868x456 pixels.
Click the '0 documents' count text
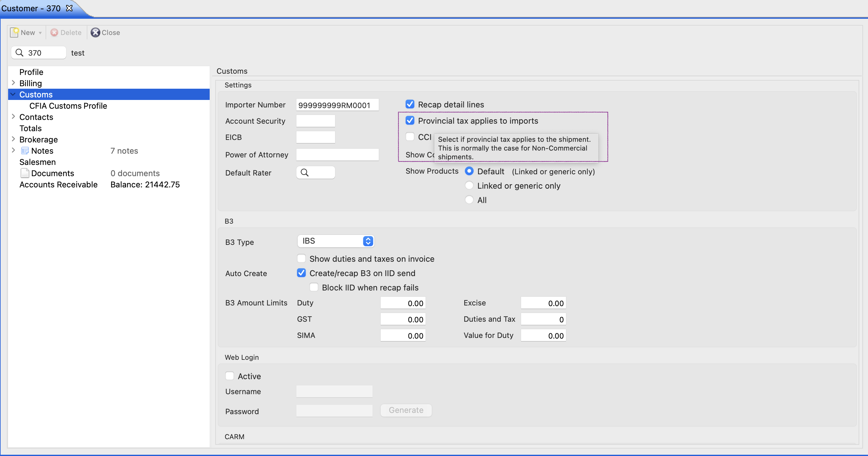(135, 173)
